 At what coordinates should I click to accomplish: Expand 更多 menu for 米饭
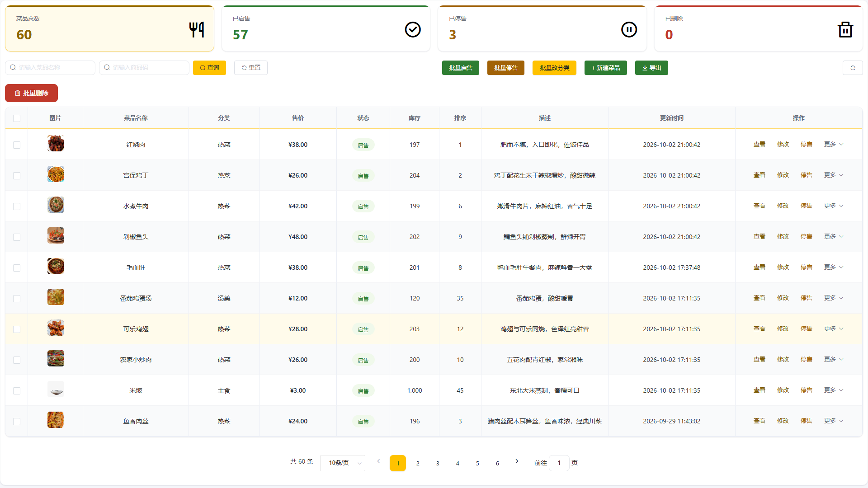834,390
